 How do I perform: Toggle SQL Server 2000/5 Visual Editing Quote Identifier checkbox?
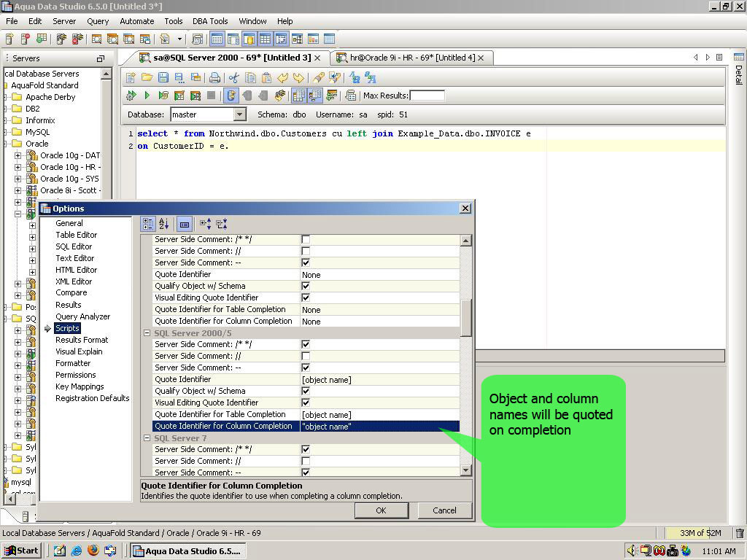[x=306, y=402]
